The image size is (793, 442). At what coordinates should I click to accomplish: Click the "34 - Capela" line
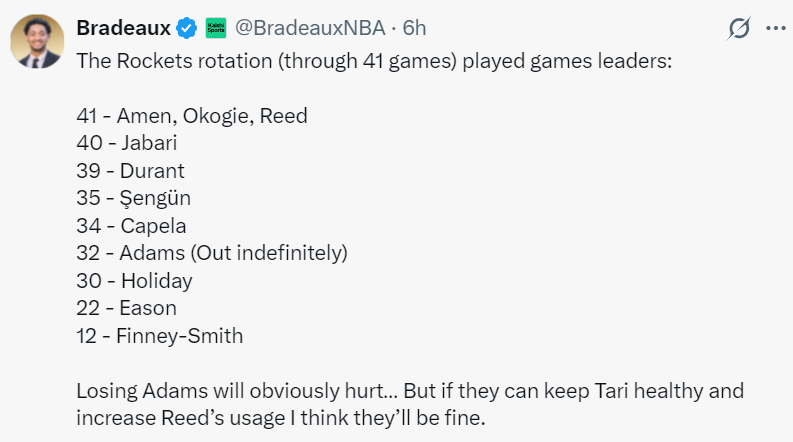pyautogui.click(x=131, y=226)
